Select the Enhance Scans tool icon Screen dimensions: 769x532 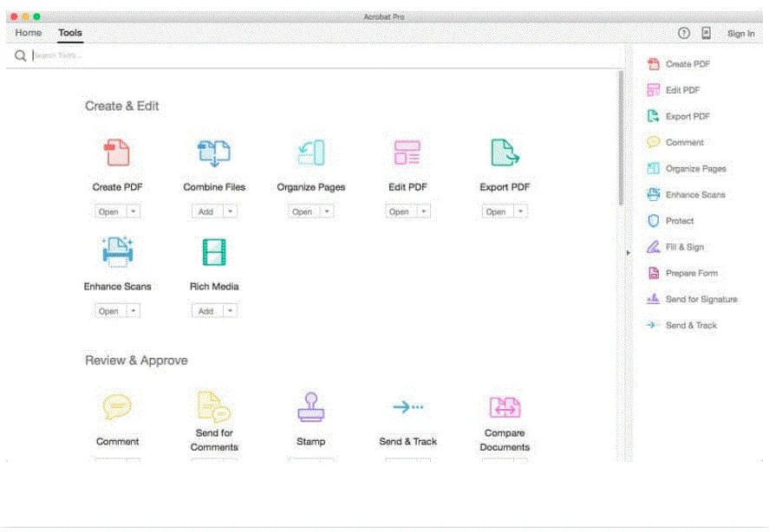pyautogui.click(x=117, y=251)
